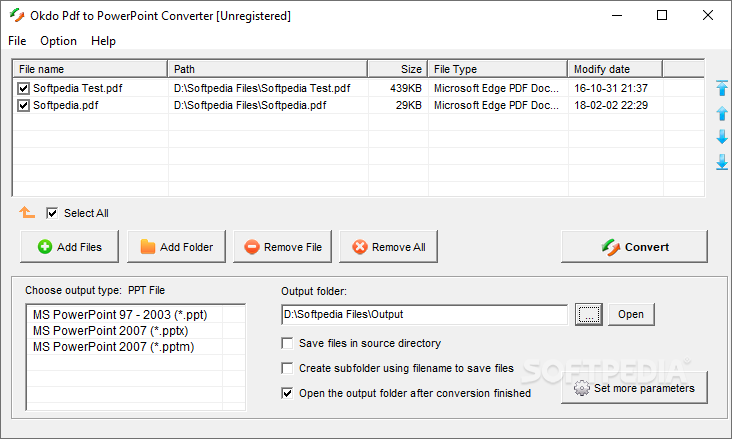This screenshot has height=439, width=732.
Task: Click the orange up-arrow icon beside Select All
Action: (27, 212)
